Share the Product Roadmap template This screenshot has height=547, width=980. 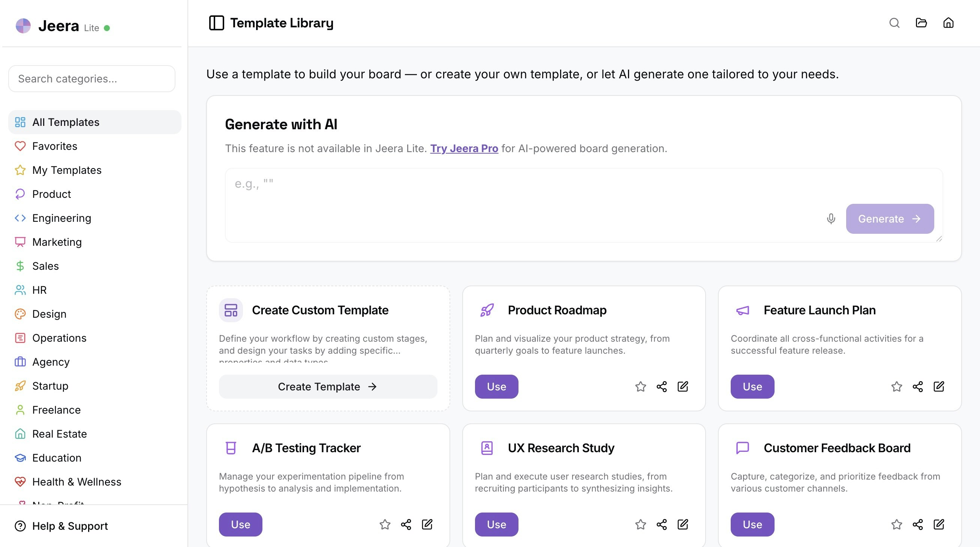[662, 387]
